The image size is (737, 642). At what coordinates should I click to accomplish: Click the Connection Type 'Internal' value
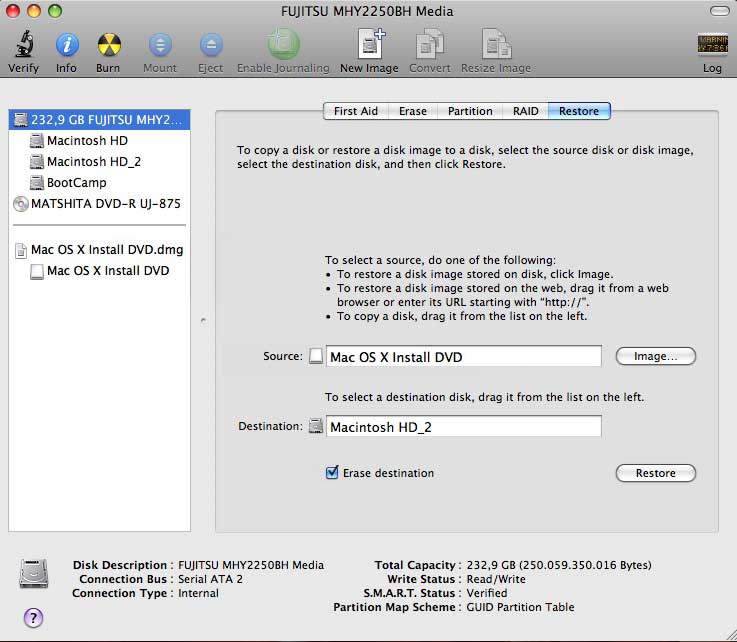tap(198, 593)
